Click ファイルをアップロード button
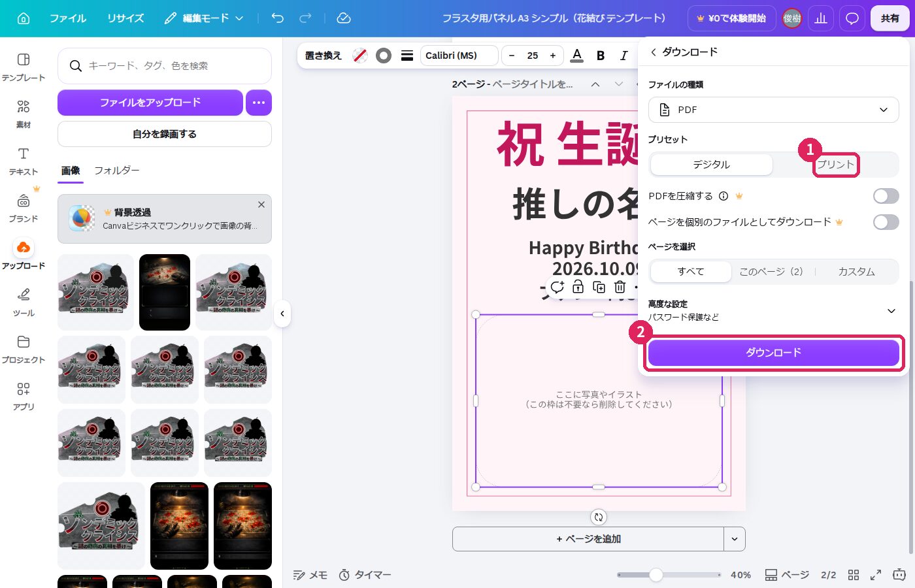Screen dimensions: 915x588 pyautogui.click(x=150, y=103)
